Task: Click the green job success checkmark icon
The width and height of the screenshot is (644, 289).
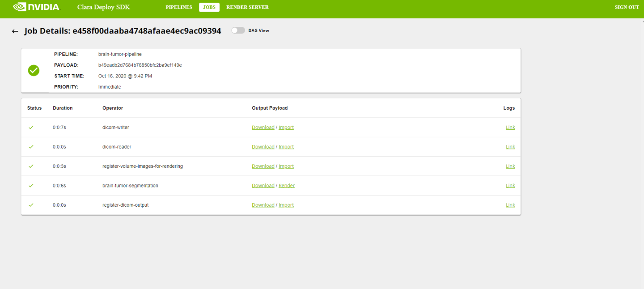Action: click(34, 70)
